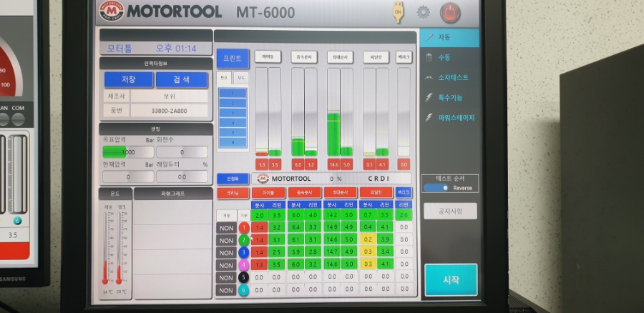
Task: Click the red 14.6 value under the bars
Action: tap(333, 164)
